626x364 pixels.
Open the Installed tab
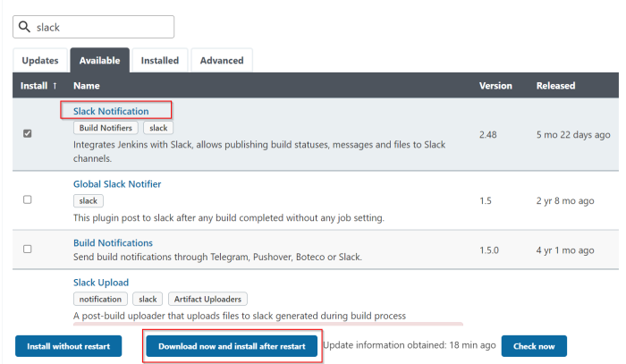160,61
